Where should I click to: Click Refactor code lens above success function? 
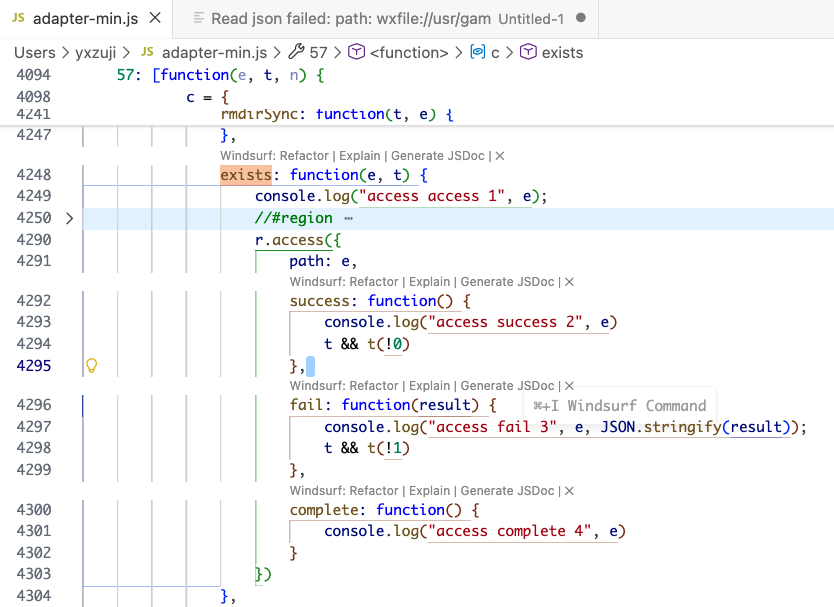coord(374,282)
